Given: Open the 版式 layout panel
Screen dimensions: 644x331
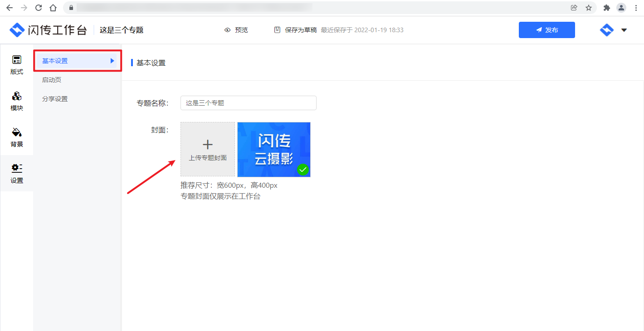Looking at the screenshot, I should (17, 65).
